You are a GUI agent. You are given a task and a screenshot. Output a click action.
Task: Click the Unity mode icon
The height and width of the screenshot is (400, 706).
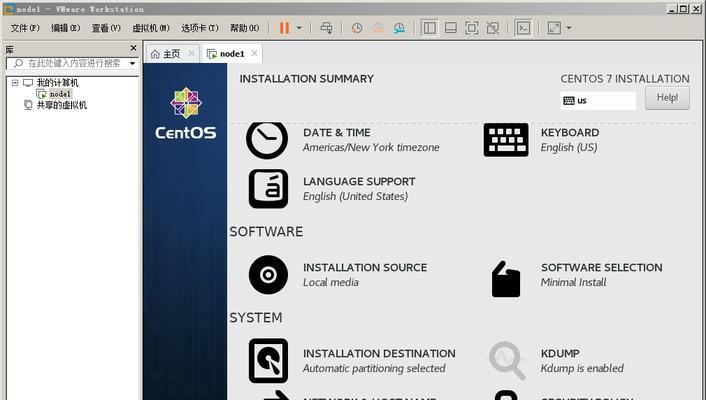[x=493, y=28]
